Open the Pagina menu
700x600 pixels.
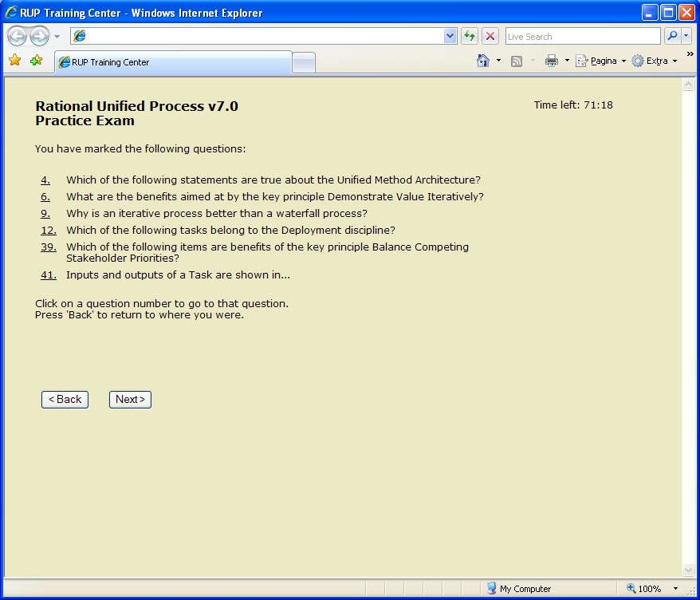[x=600, y=61]
